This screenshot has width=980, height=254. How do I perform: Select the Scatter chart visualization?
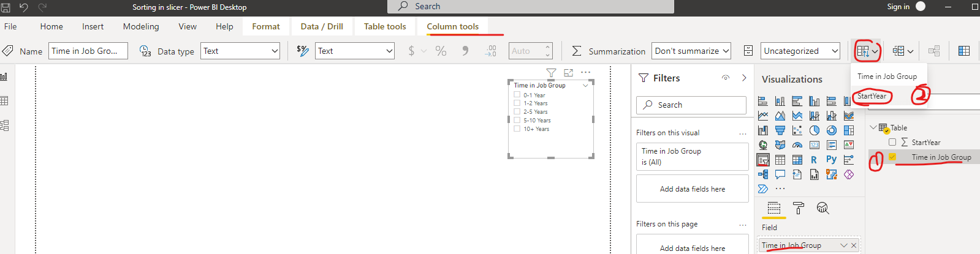797,130
